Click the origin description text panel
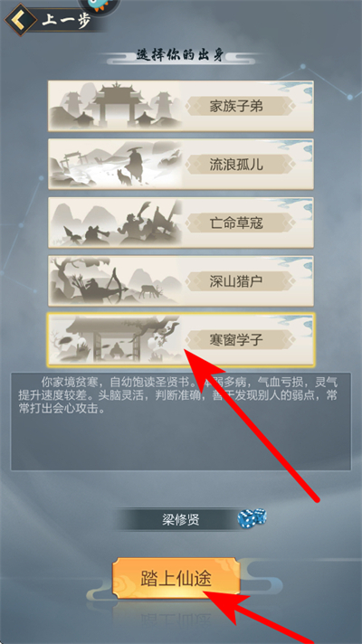Image resolution: width=362 pixels, height=644 pixels. (181, 421)
